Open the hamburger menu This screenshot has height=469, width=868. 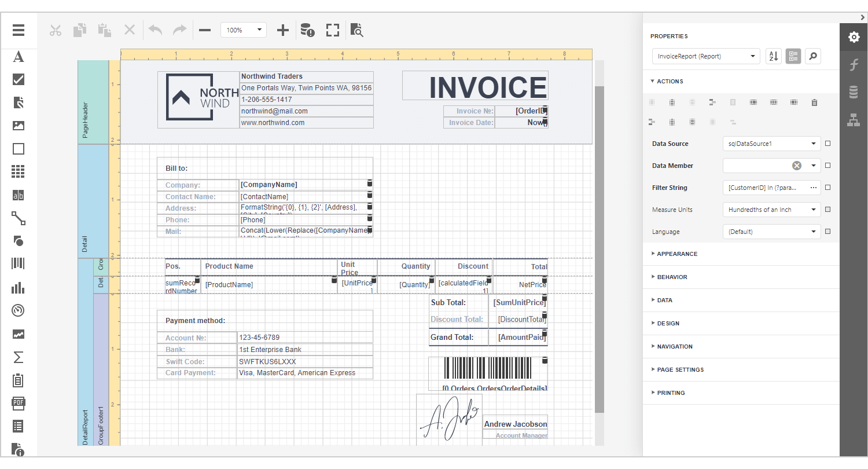(18, 30)
